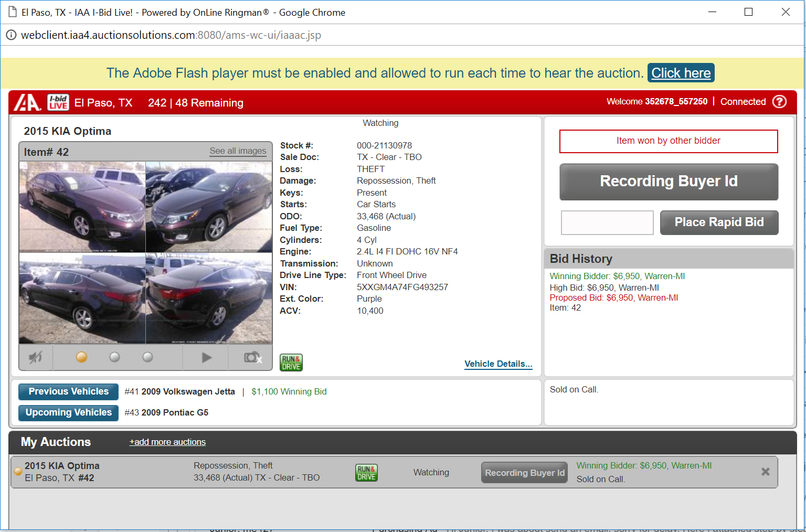Click 2015 KIA Optima in My Auctions row

point(62,466)
